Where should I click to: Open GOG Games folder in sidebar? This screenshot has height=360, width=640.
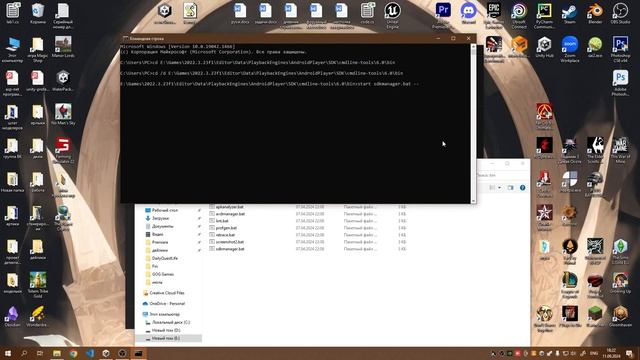(163, 274)
